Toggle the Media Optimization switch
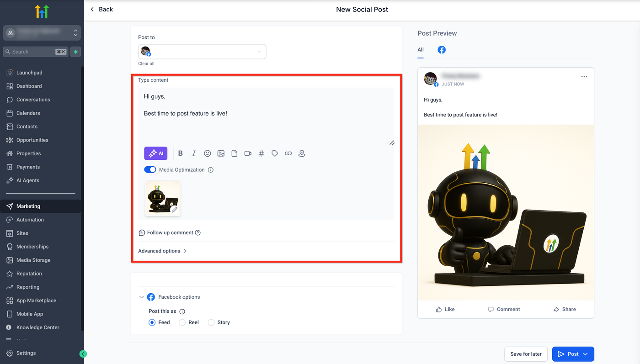The width and height of the screenshot is (640, 364). [150, 169]
